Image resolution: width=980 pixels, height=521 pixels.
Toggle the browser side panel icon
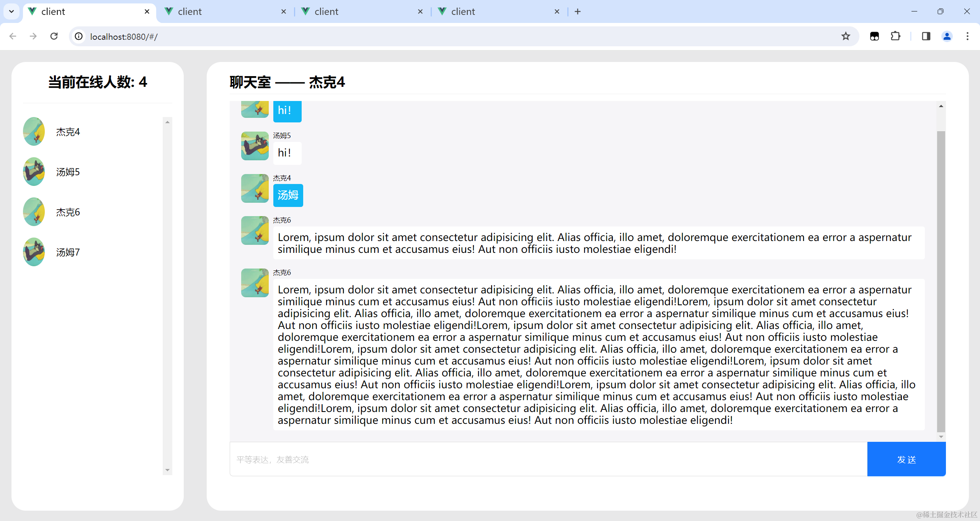pos(926,36)
